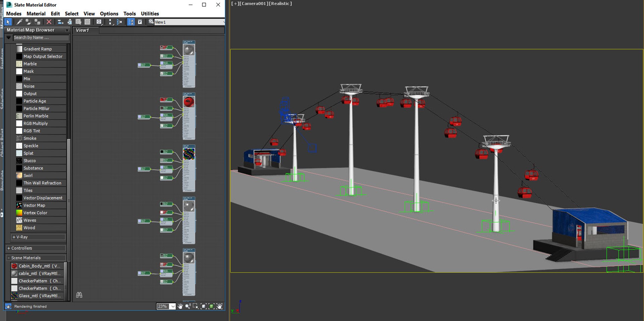Click Put Material to Scene icon
Viewport: 644px width, 321px height.
point(28,22)
